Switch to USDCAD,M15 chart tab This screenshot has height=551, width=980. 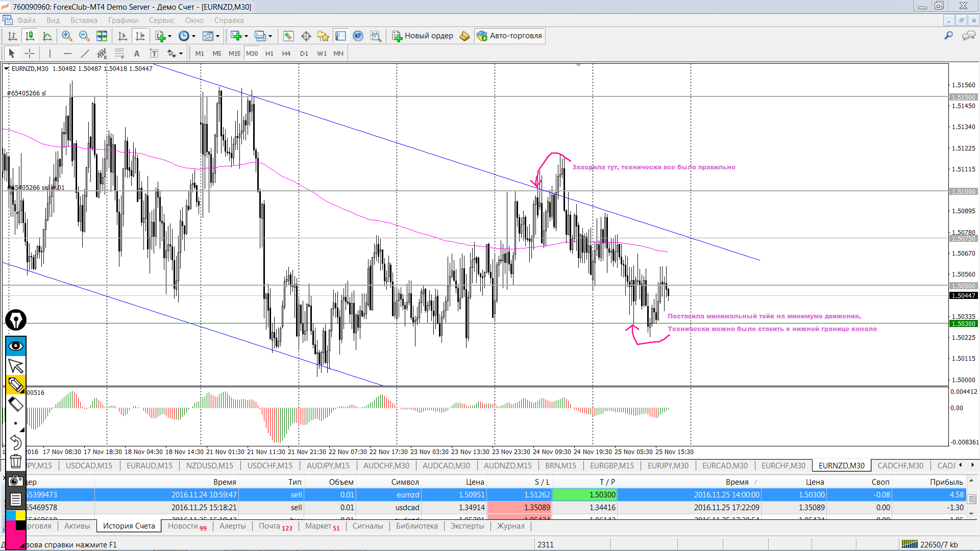point(89,465)
